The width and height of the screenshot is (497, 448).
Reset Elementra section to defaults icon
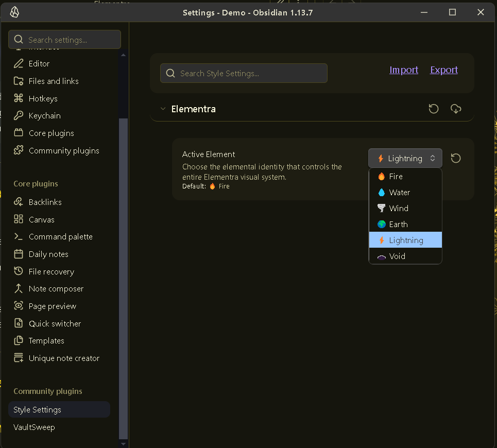[x=433, y=109]
